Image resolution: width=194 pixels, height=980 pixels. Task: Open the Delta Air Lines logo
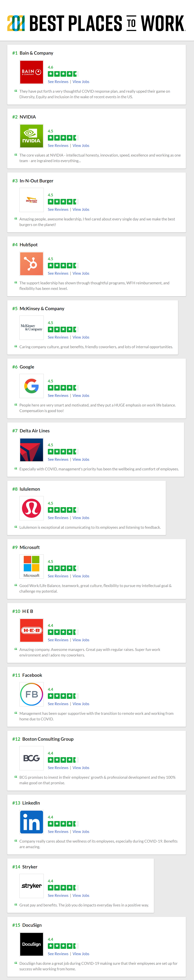31,450
